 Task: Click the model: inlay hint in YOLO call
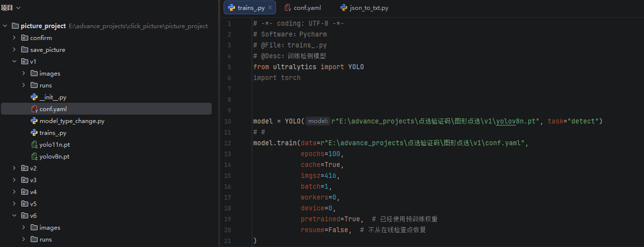[x=318, y=121]
